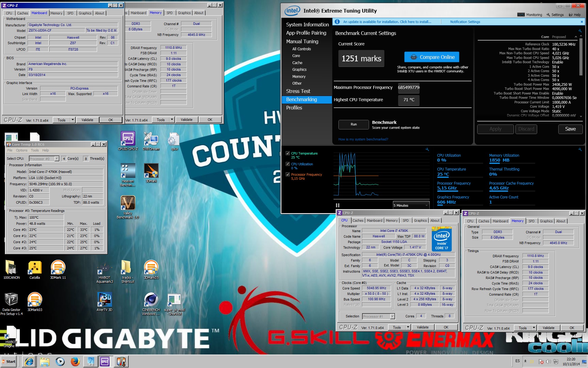The height and width of the screenshot is (368, 588).
Task: Launch the 3DMark 11 desktop shortcut
Action: coord(58,269)
